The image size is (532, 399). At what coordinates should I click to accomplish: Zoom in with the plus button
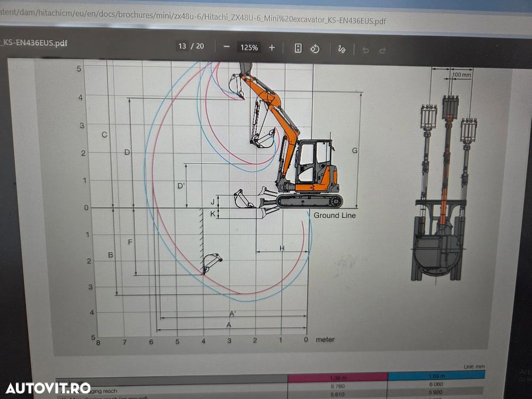(272, 48)
